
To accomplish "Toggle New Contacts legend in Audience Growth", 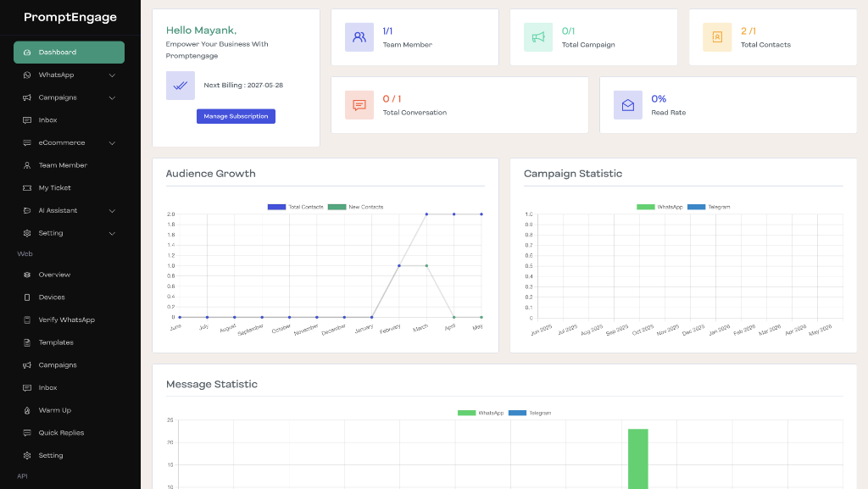I will pos(355,207).
